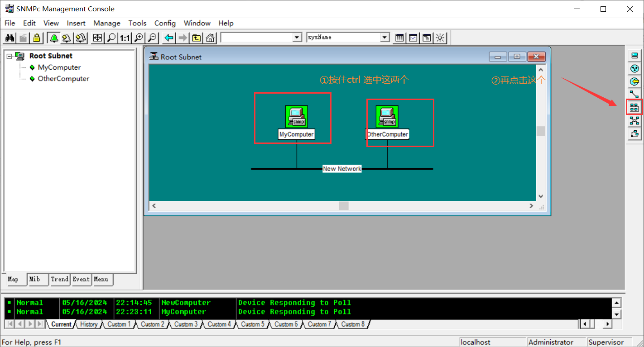Click the 1:1 zoom reset icon
This screenshot has height=347, width=644.
click(125, 38)
